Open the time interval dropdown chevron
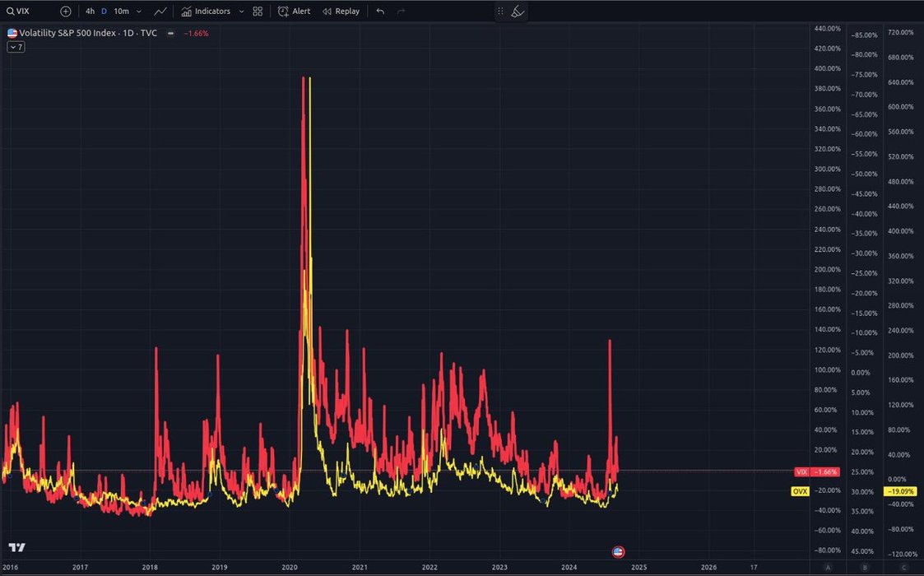 [x=139, y=12]
